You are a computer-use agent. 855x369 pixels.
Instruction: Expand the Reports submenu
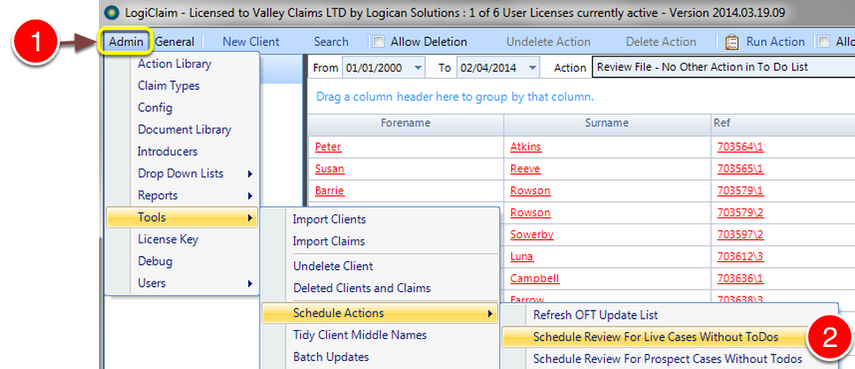click(x=183, y=195)
